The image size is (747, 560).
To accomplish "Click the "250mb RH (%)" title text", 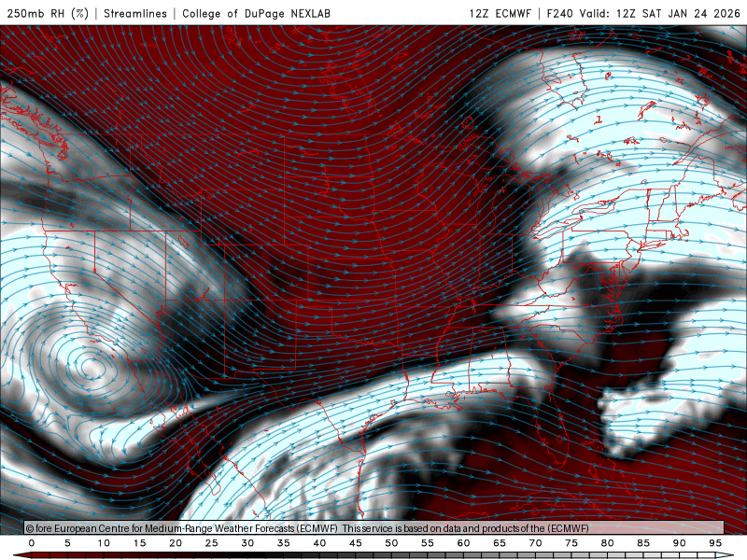I will pos(48,14).
